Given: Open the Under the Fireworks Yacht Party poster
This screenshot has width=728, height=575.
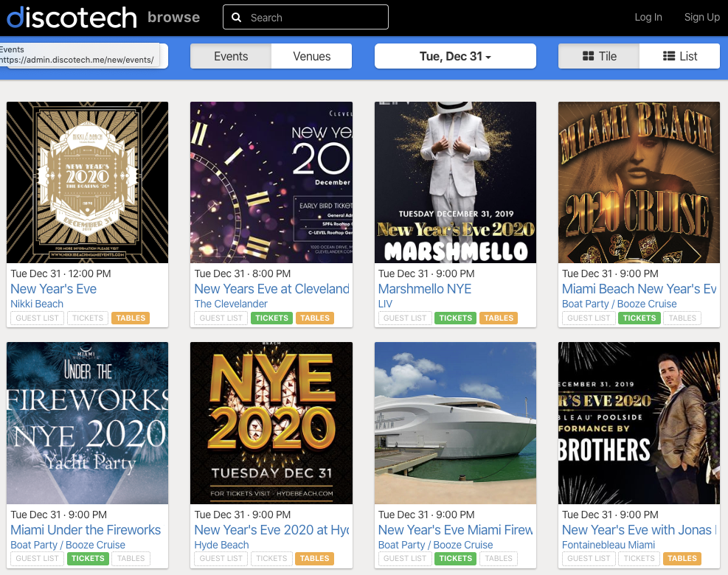Looking at the screenshot, I should click(87, 423).
